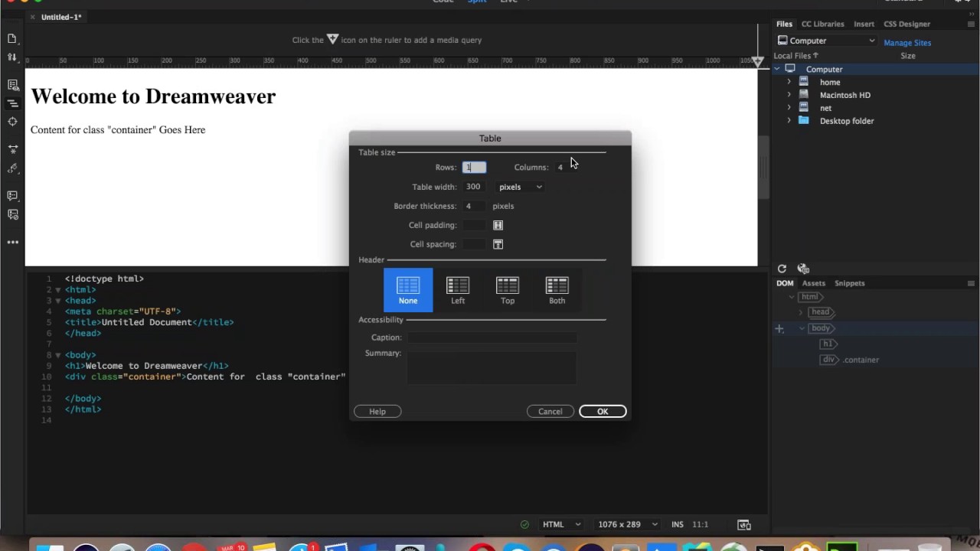The width and height of the screenshot is (980, 551).
Task: Collapse the html fold arrow on code line 2
Action: pos(57,290)
